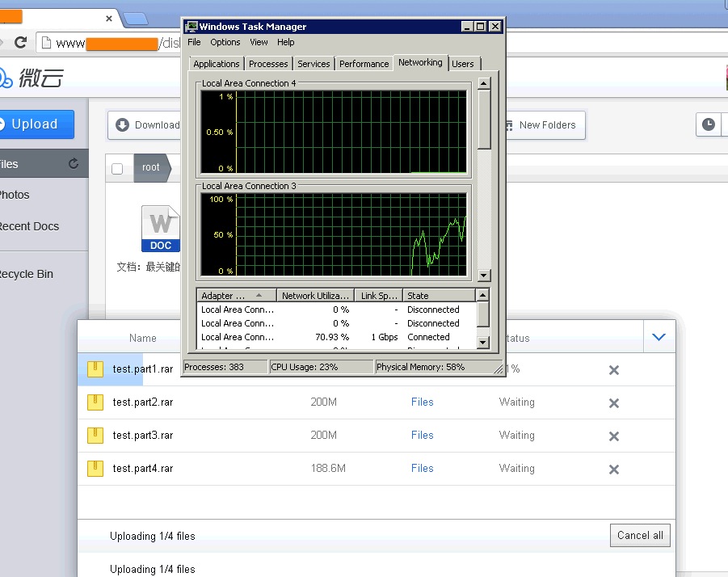
Task: Click the test.part4.rar archive icon
Action: click(95, 469)
